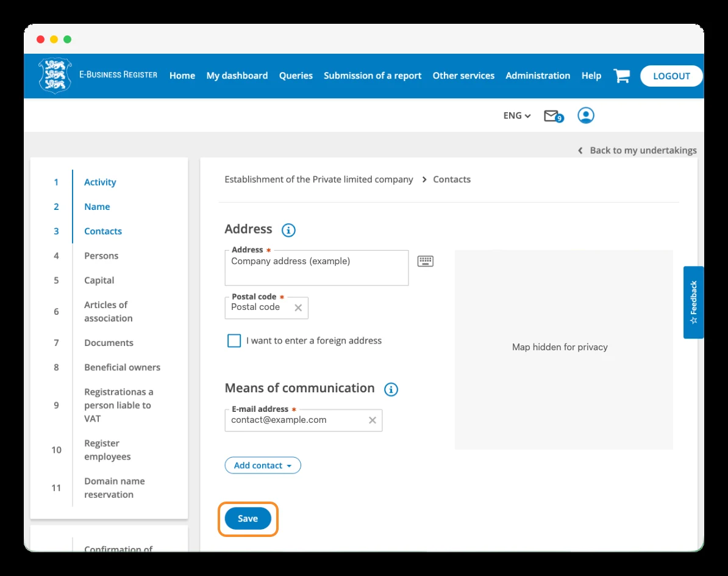The width and height of the screenshot is (728, 576).
Task: Open the shopping cart icon
Action: pos(622,76)
